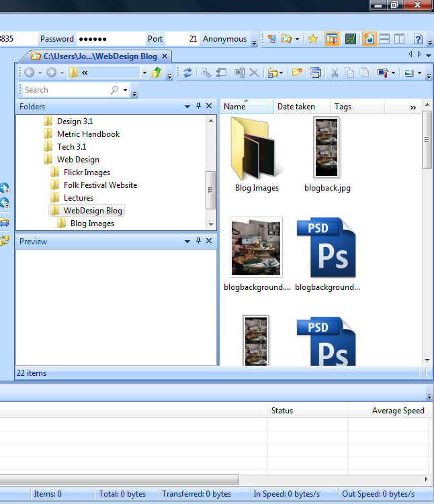Toggle horizontal window tiling
This screenshot has height=504, width=434.
tap(384, 39)
